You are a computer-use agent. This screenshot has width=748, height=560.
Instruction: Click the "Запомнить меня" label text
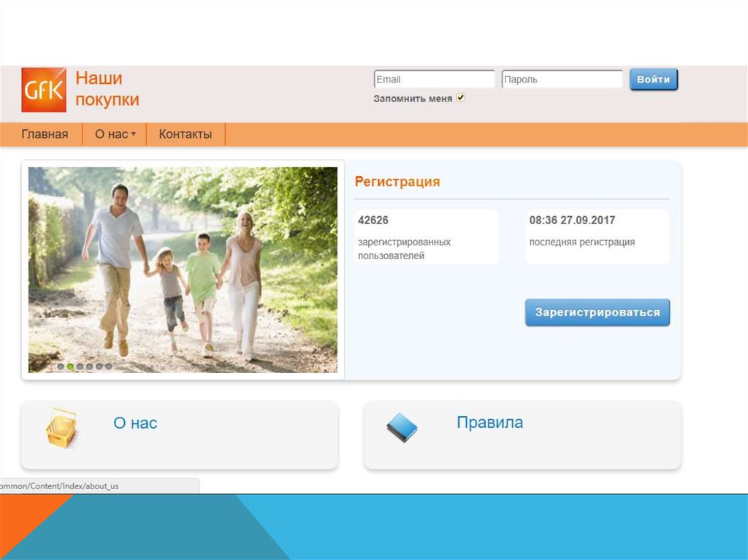[x=413, y=99]
